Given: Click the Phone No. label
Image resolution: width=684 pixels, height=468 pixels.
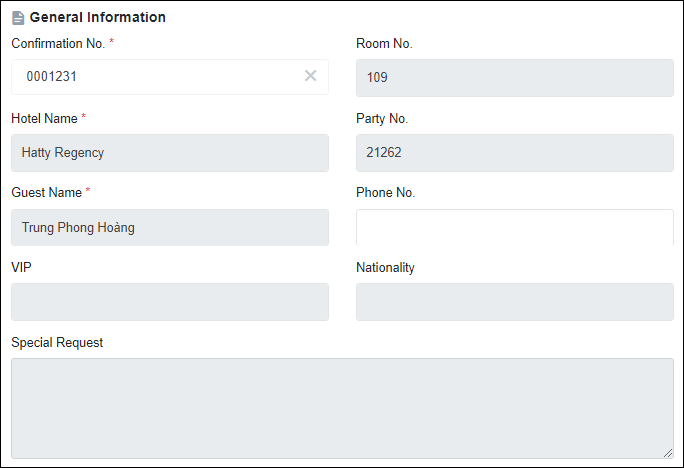Looking at the screenshot, I should tap(385, 192).
